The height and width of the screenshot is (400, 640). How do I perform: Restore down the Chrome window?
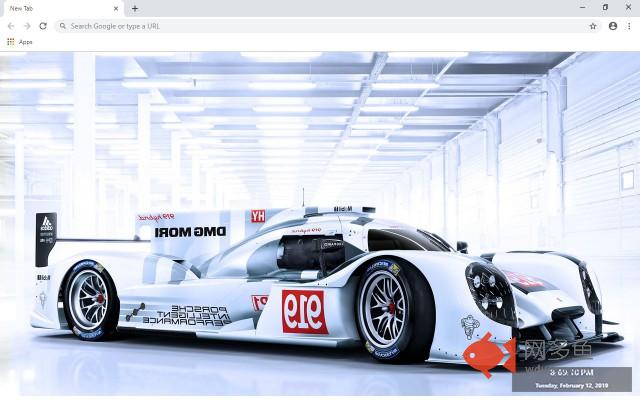pos(605,7)
